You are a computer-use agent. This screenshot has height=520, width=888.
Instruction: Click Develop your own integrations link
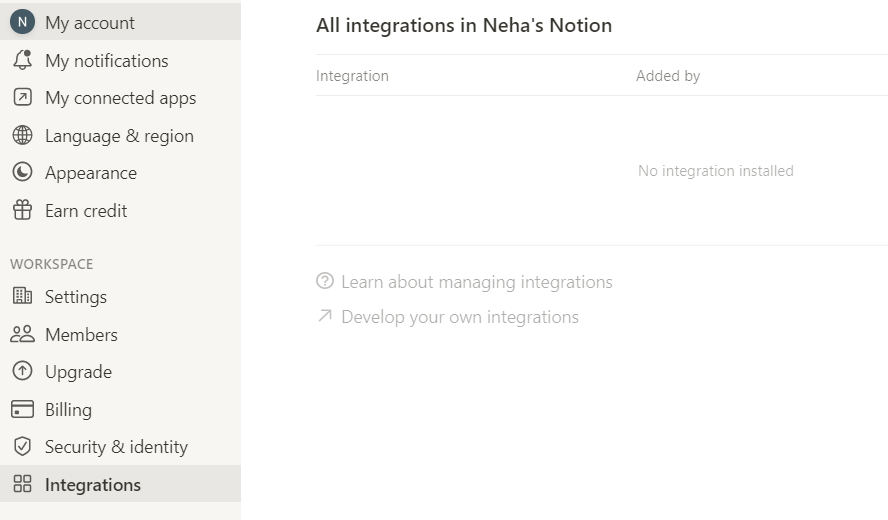459,317
